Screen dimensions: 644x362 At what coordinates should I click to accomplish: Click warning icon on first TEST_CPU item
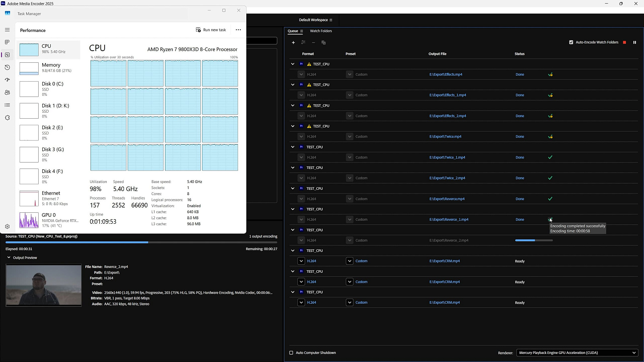309,64
